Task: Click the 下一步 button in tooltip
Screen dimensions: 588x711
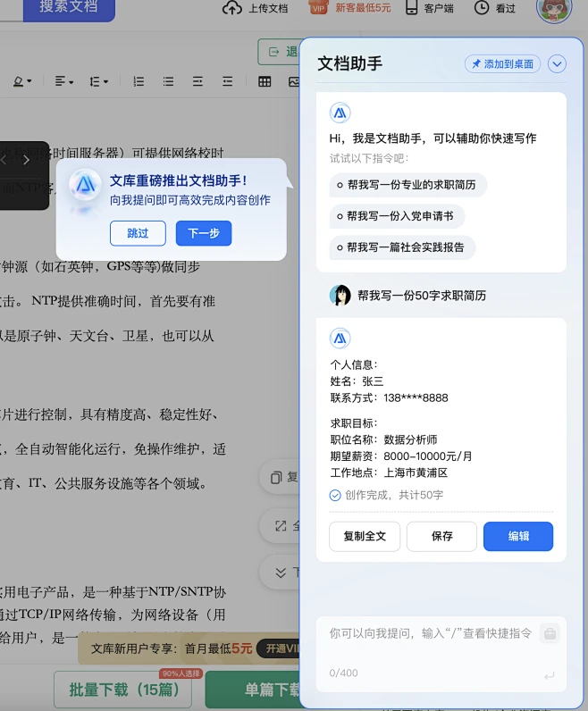Action: 203,233
